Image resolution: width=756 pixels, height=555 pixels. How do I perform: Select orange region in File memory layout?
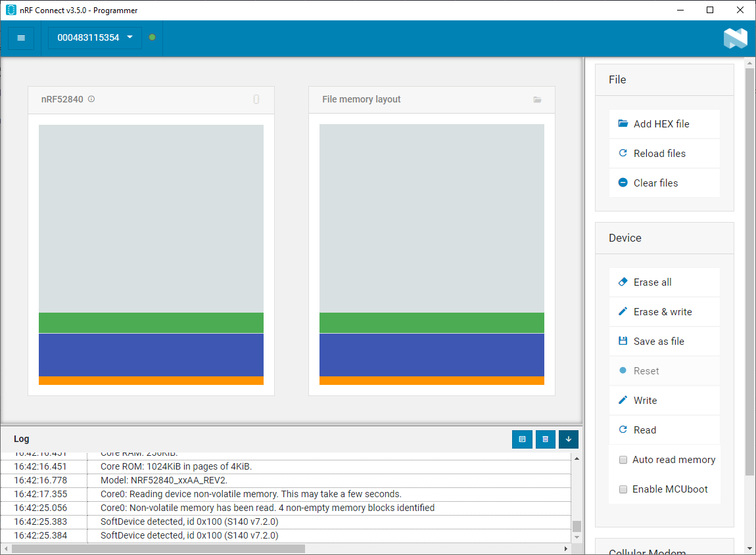431,380
